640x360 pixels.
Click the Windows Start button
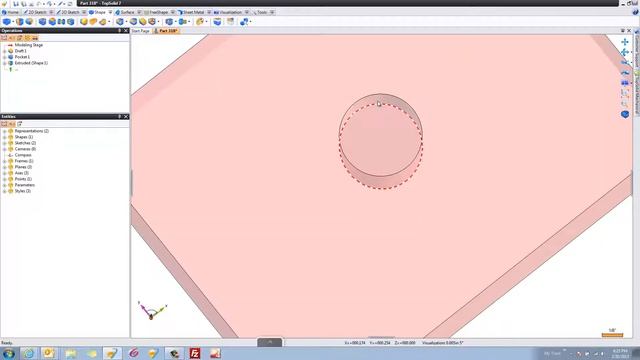pos(9,353)
